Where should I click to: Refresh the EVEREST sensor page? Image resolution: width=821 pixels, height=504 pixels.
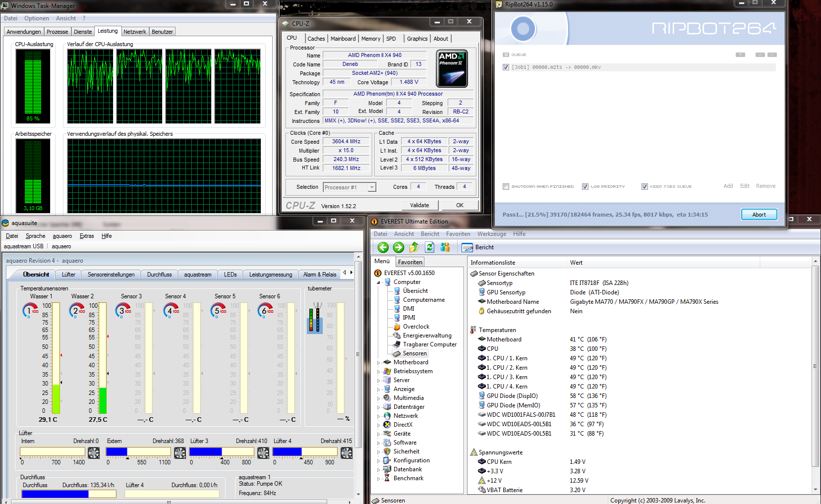(x=429, y=247)
